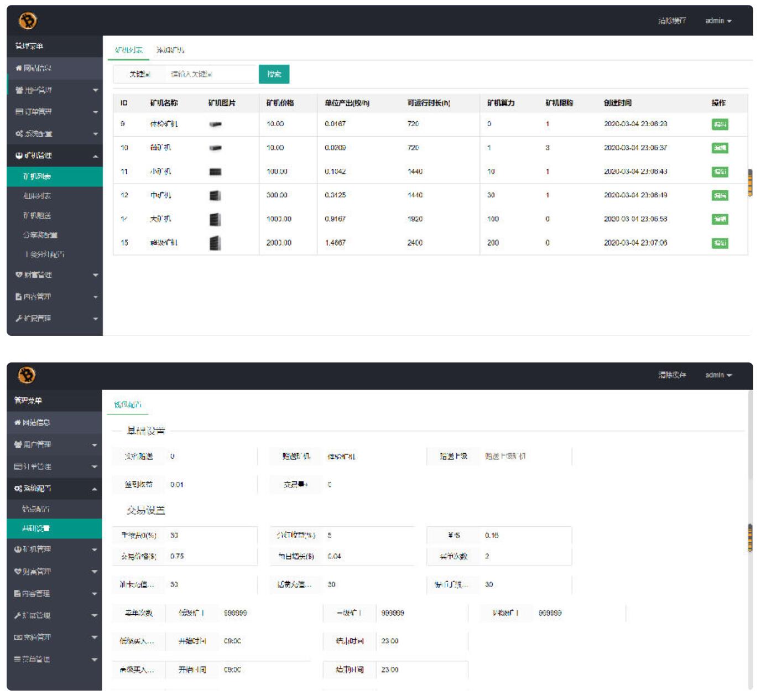Collapse the expanded 系统配置 menu in settings view

[95, 489]
